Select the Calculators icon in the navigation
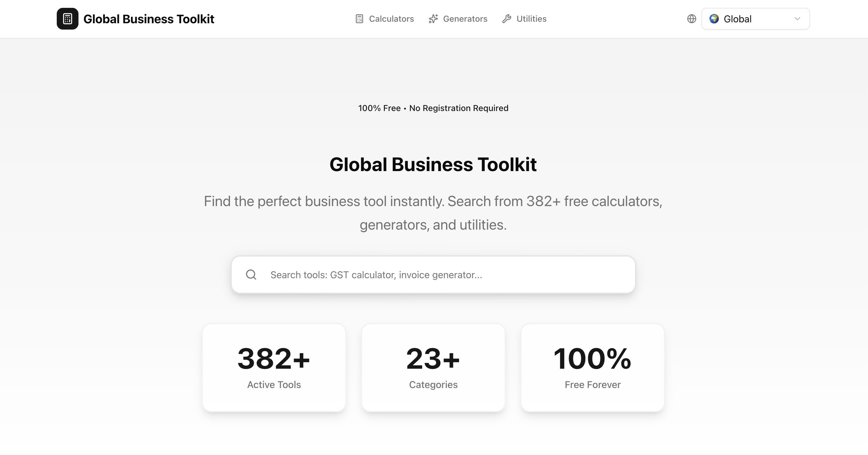The width and height of the screenshot is (868, 455). (x=359, y=18)
